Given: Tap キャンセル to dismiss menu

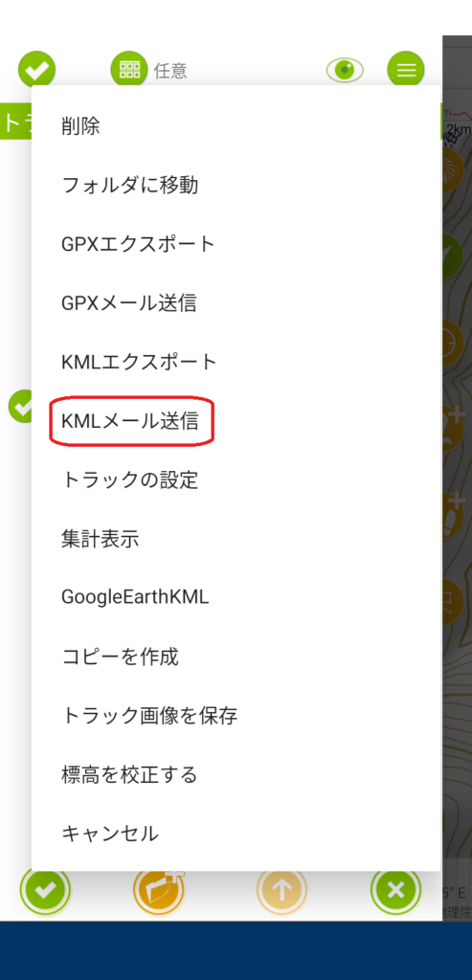Looking at the screenshot, I should 236,834.
